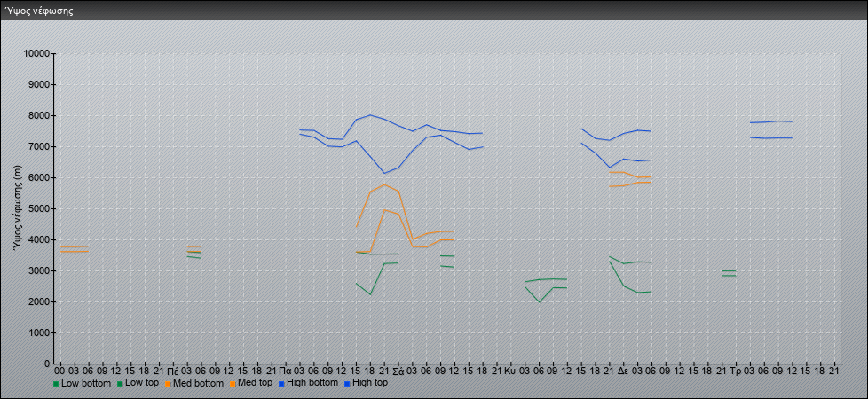Click the orange Med bottom legend swatch
The image size is (868, 399).
(x=168, y=384)
